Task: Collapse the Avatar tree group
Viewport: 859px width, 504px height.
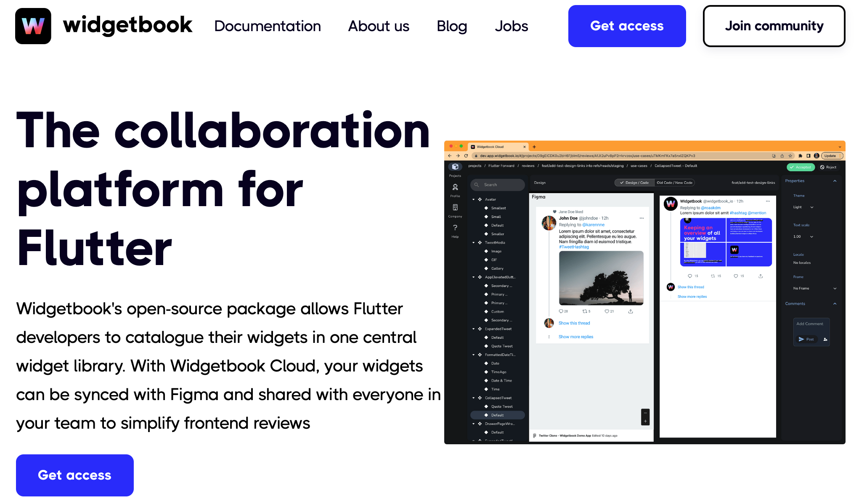Action: 473,199
